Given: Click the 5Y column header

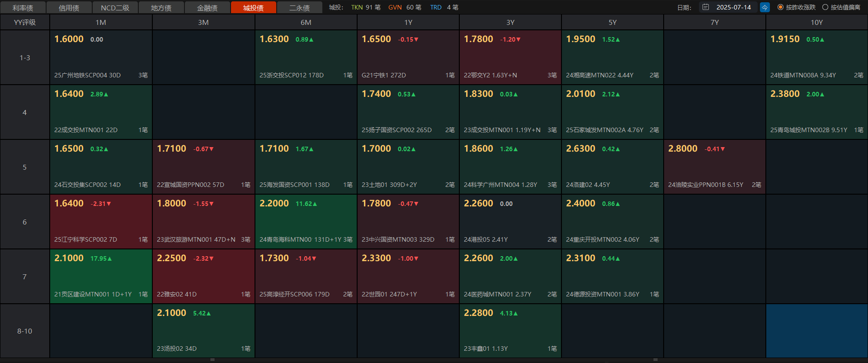Looking at the screenshot, I should coord(613,22).
